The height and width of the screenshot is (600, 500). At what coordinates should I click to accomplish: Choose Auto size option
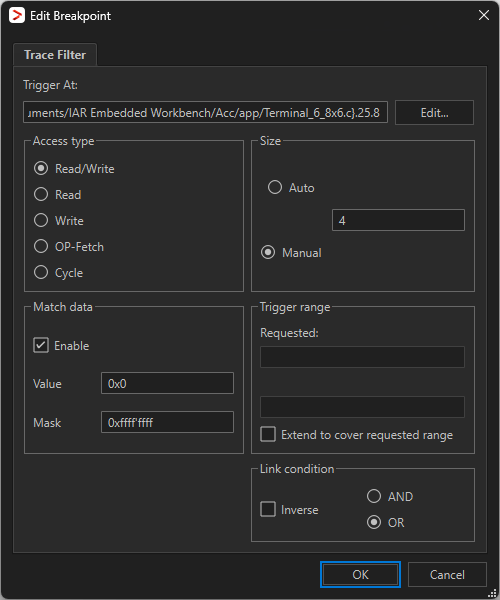click(x=291, y=188)
